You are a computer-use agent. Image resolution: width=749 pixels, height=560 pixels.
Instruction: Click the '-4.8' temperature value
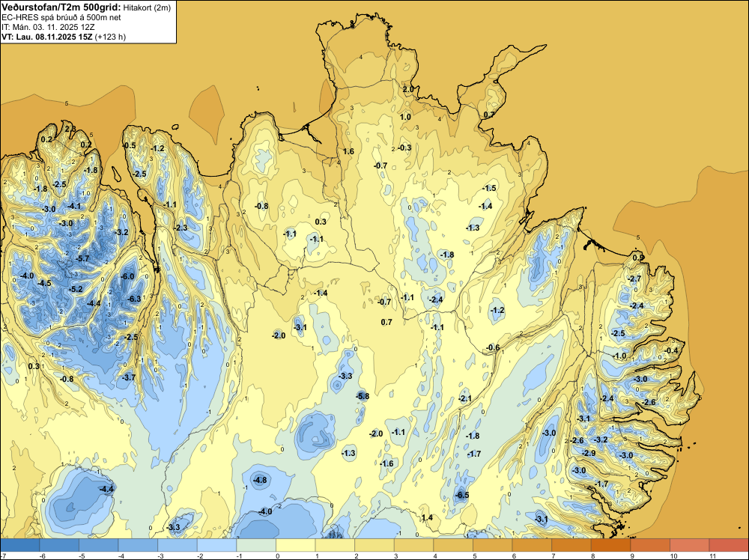(260, 480)
